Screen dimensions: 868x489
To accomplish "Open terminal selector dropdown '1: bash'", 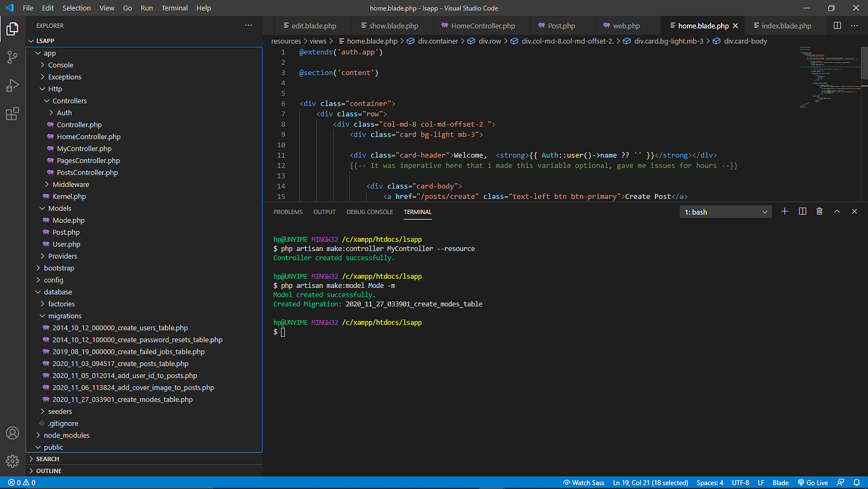I will [x=725, y=212].
